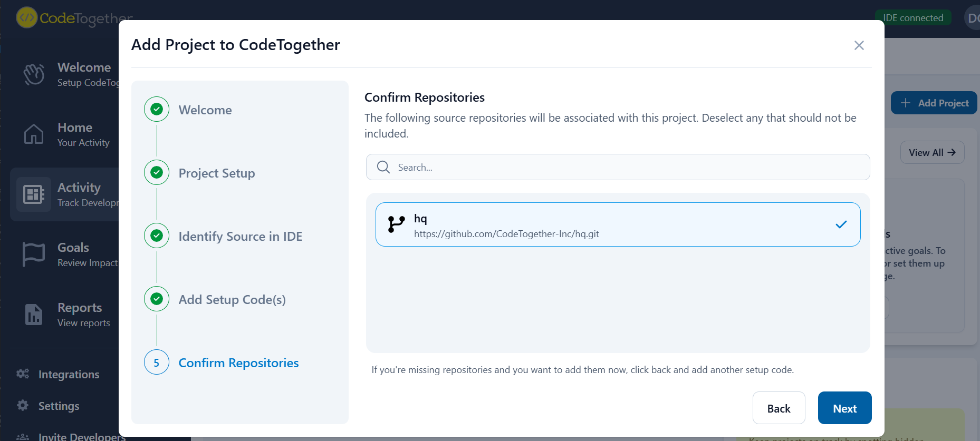
Task: Select the Confirm Repositories step label
Action: 238,362
